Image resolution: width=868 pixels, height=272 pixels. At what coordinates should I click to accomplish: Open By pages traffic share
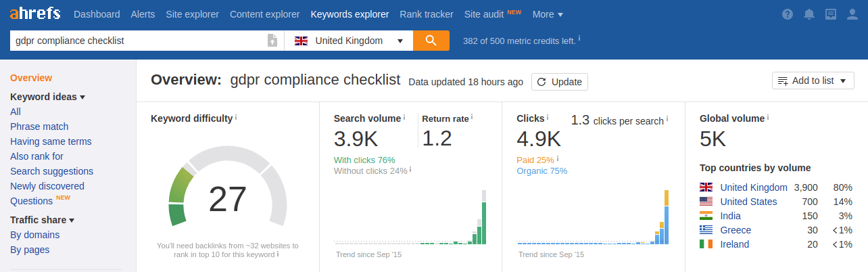point(30,250)
